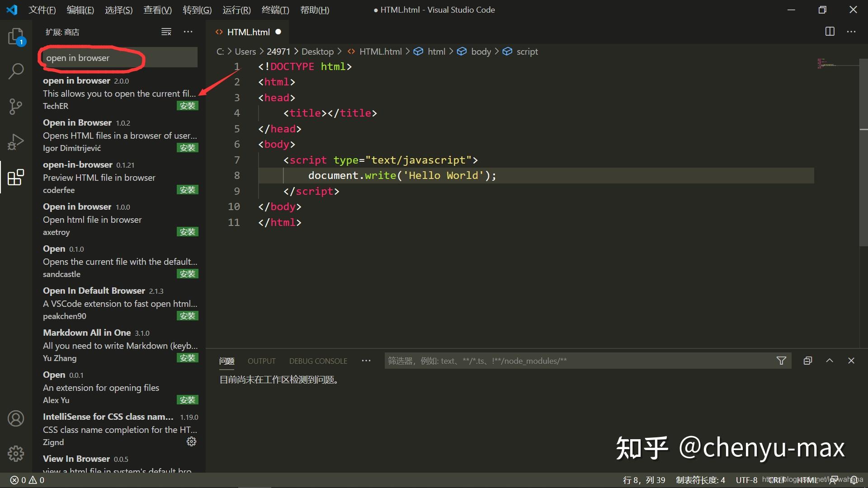Open the Manage gear in activity bar

click(16, 453)
